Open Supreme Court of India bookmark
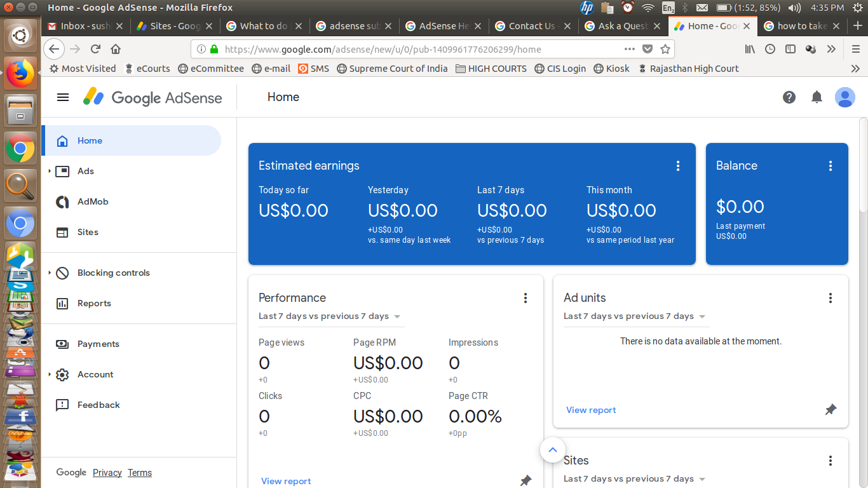Screen dimensions: 868x488 392,69
